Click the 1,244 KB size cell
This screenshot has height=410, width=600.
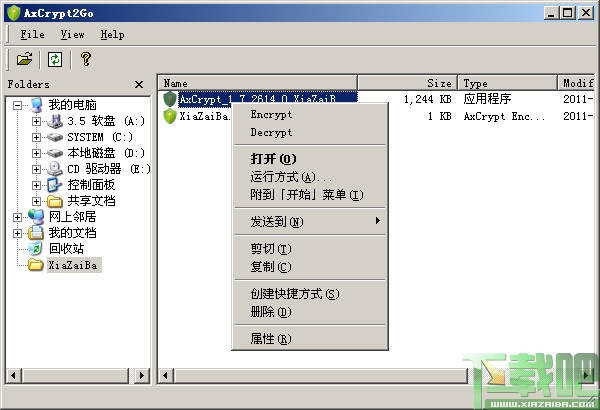tap(427, 100)
